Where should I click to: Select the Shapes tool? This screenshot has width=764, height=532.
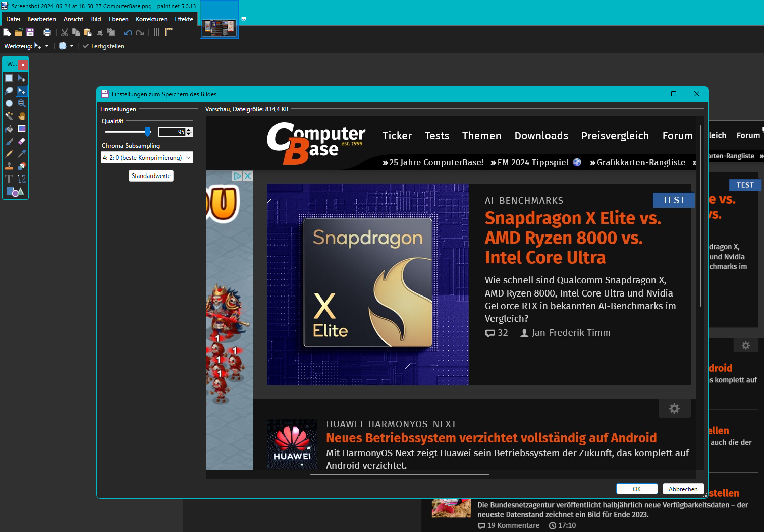tap(15, 192)
